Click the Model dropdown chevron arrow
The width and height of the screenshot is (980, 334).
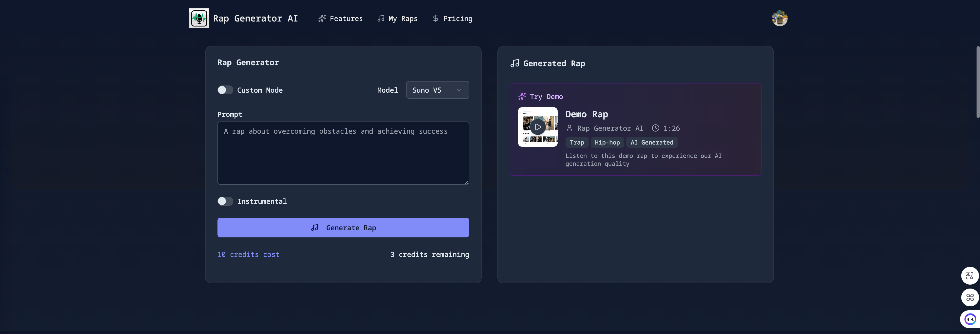(x=459, y=90)
